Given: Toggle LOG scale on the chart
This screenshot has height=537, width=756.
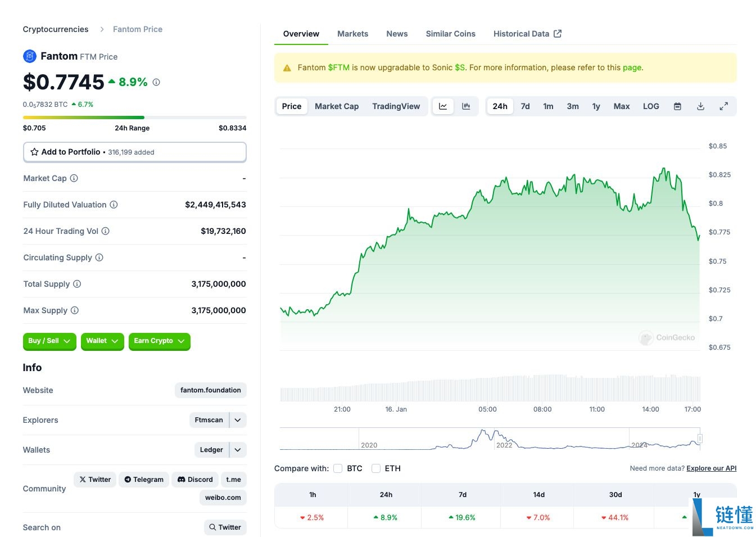Looking at the screenshot, I should point(650,106).
